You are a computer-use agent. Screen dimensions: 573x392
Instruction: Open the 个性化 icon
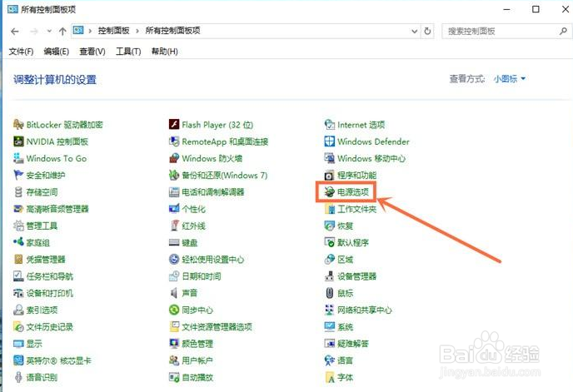click(x=174, y=209)
